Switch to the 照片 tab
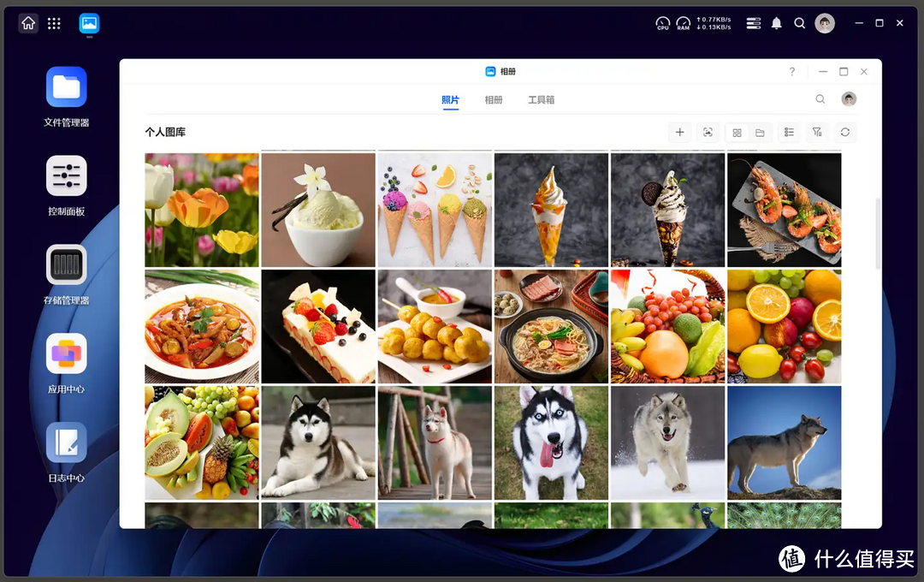This screenshot has height=582, width=924. pyautogui.click(x=450, y=100)
